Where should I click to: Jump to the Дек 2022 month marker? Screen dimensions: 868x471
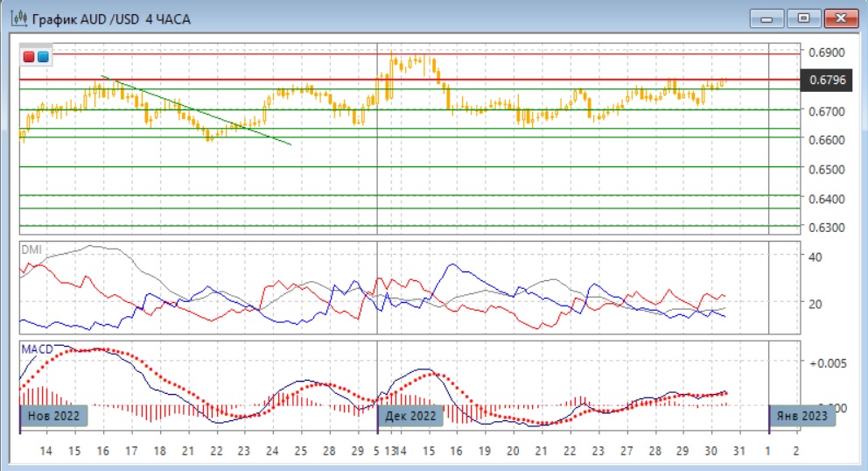point(410,415)
